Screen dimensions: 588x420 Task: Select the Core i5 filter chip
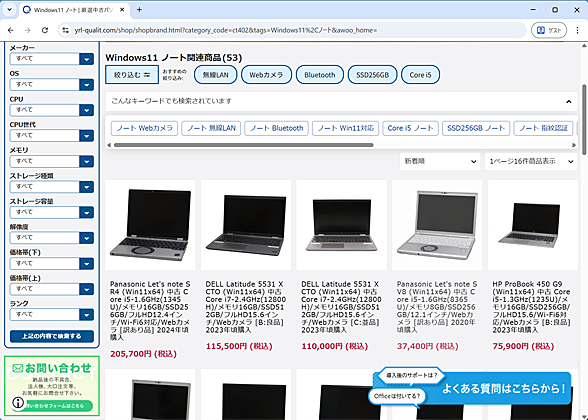pyautogui.click(x=420, y=75)
